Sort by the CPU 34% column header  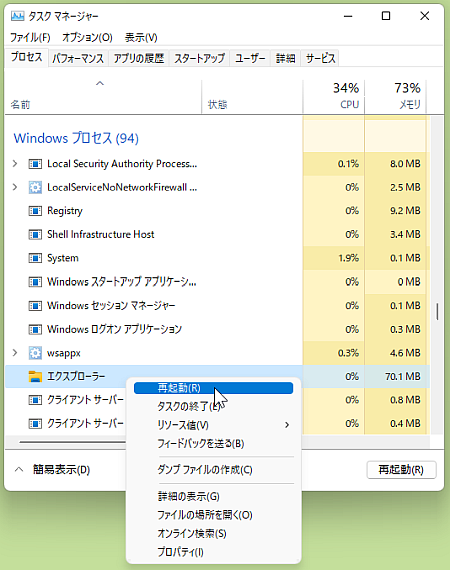334,96
